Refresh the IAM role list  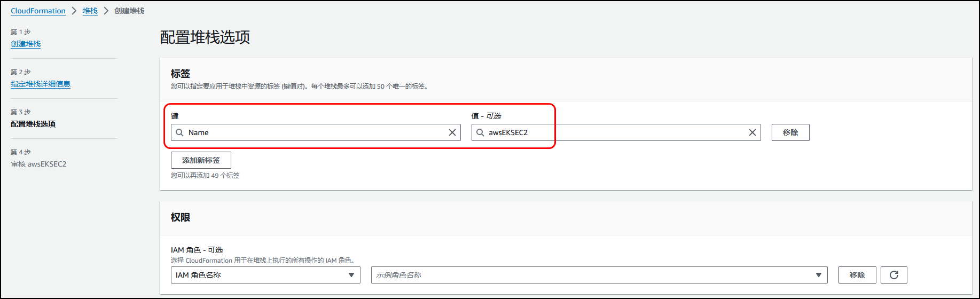(x=894, y=275)
